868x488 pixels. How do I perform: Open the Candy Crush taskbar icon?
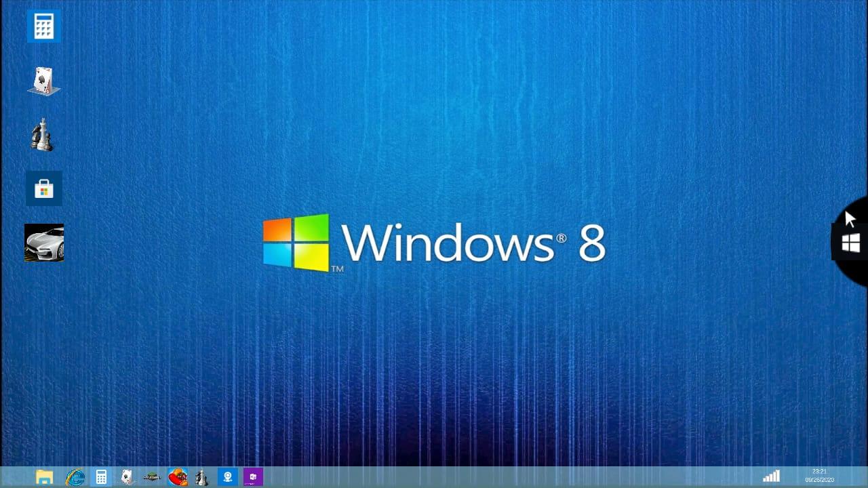(x=178, y=477)
